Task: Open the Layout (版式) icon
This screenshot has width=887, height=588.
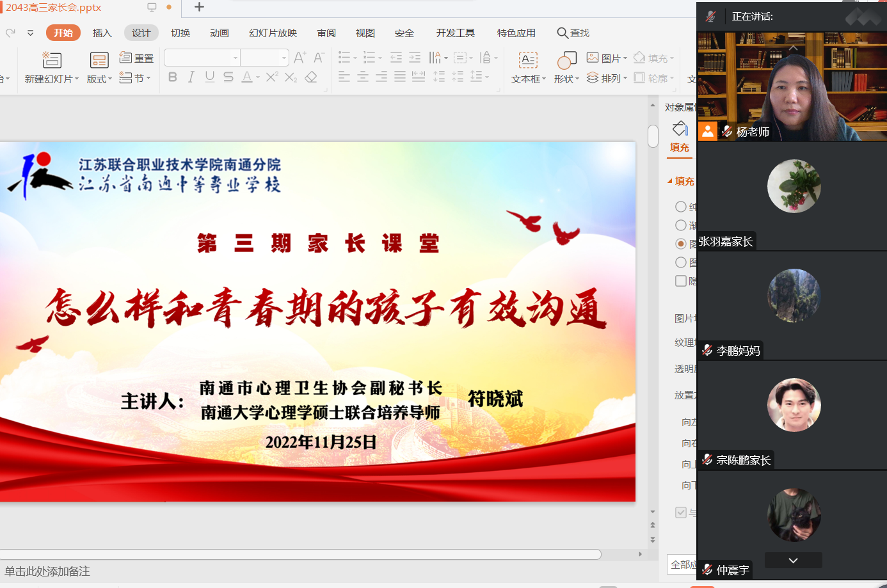Action: 99,60
